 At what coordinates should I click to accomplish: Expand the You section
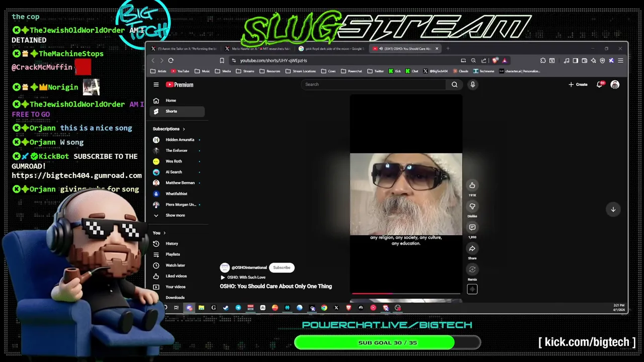click(159, 233)
